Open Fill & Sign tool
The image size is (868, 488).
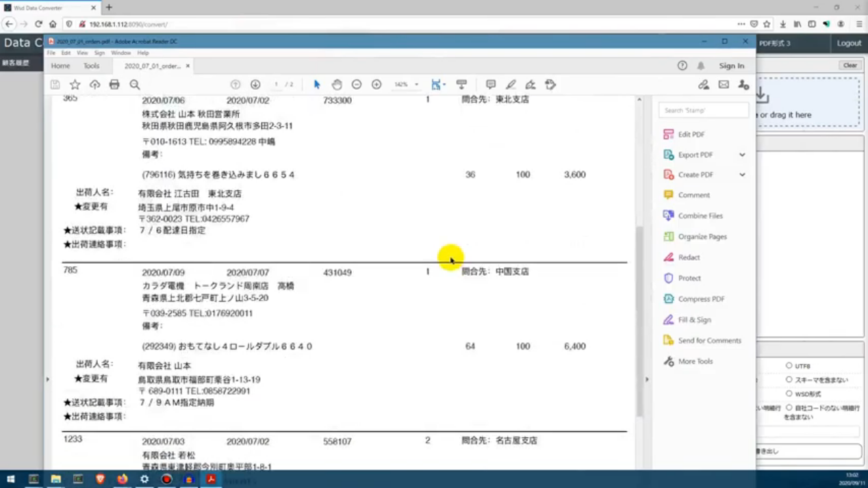point(694,320)
